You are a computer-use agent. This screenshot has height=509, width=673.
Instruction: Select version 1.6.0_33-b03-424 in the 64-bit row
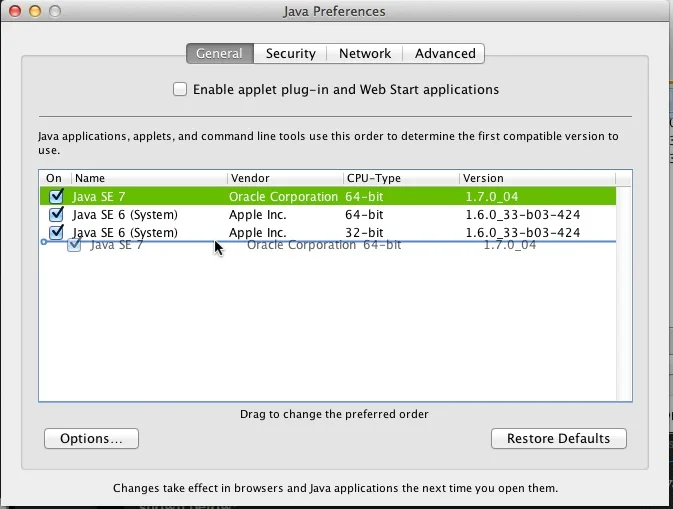(x=522, y=215)
